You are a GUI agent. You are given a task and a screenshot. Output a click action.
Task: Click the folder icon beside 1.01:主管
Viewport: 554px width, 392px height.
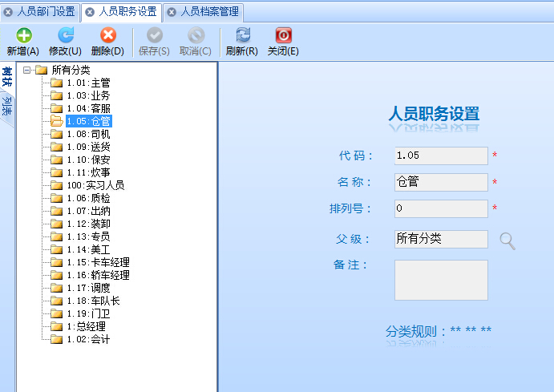[56, 83]
